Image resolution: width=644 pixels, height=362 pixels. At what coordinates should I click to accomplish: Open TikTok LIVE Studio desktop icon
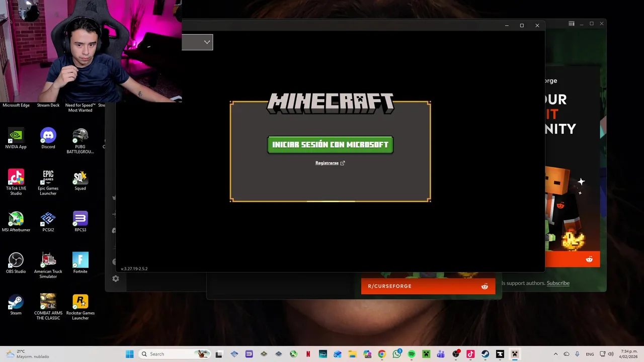click(x=16, y=183)
